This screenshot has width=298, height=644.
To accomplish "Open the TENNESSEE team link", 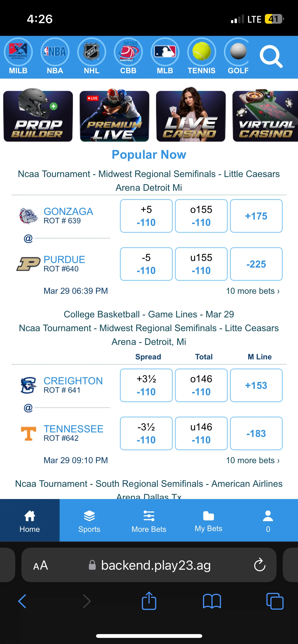I will pos(73,429).
